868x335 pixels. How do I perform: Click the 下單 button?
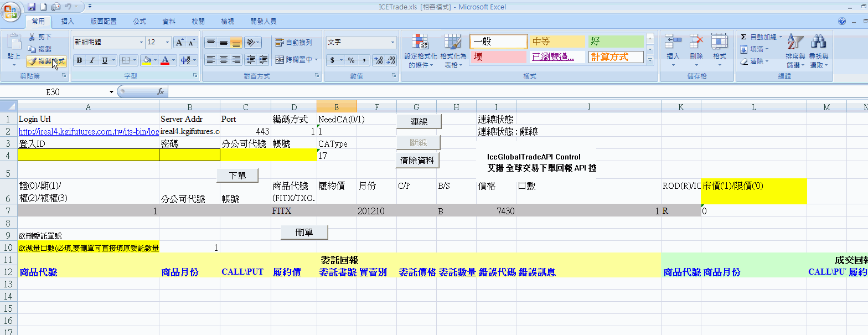click(237, 176)
